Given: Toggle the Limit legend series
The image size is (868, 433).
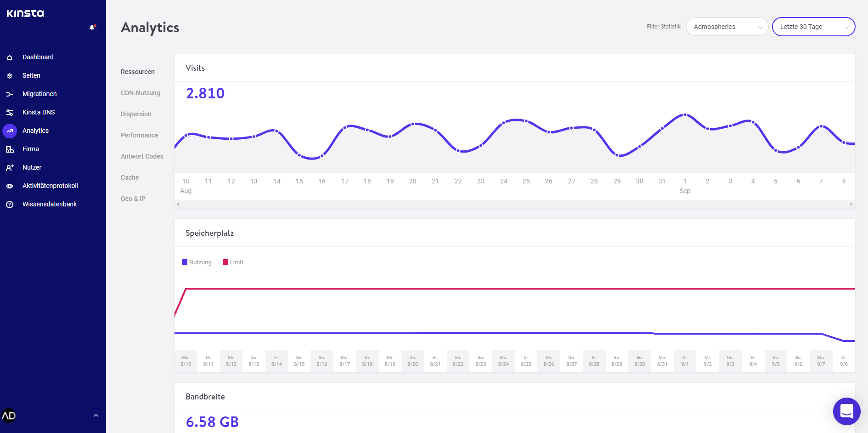Looking at the screenshot, I should [x=233, y=262].
